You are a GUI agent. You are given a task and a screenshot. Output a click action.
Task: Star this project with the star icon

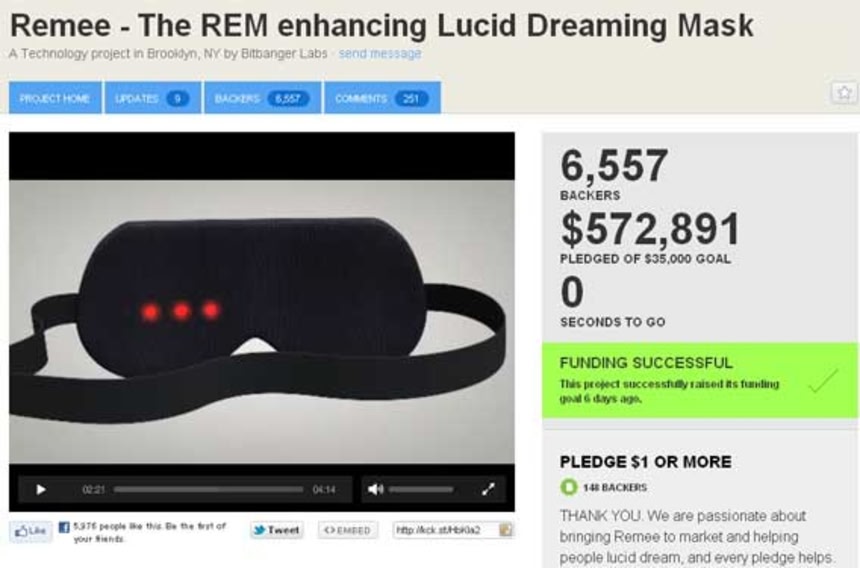[844, 92]
